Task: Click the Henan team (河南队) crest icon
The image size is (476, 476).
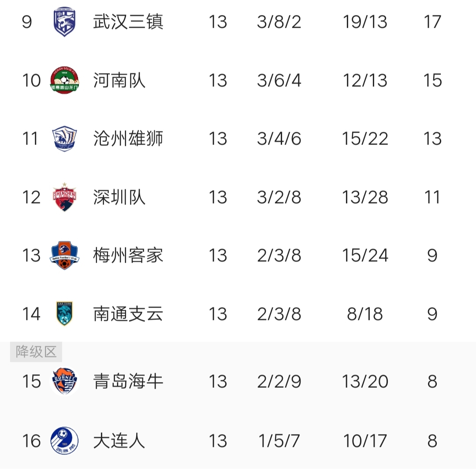Action: (x=64, y=80)
